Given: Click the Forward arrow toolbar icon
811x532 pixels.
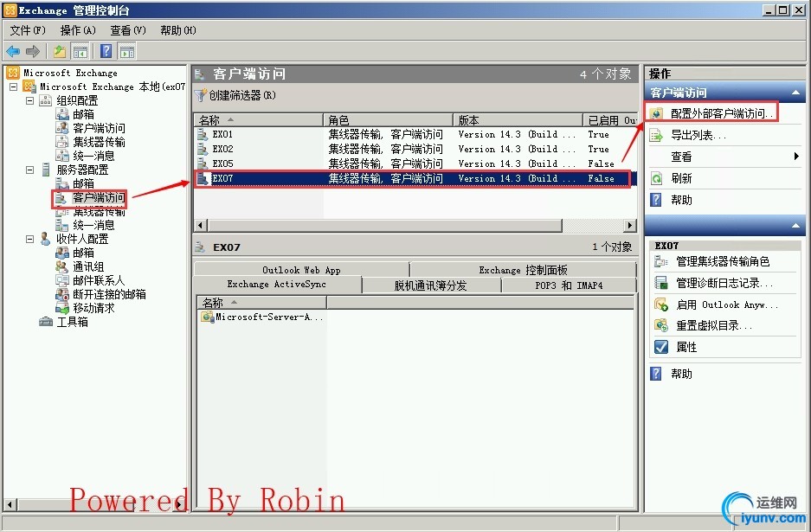Looking at the screenshot, I should pos(33,51).
